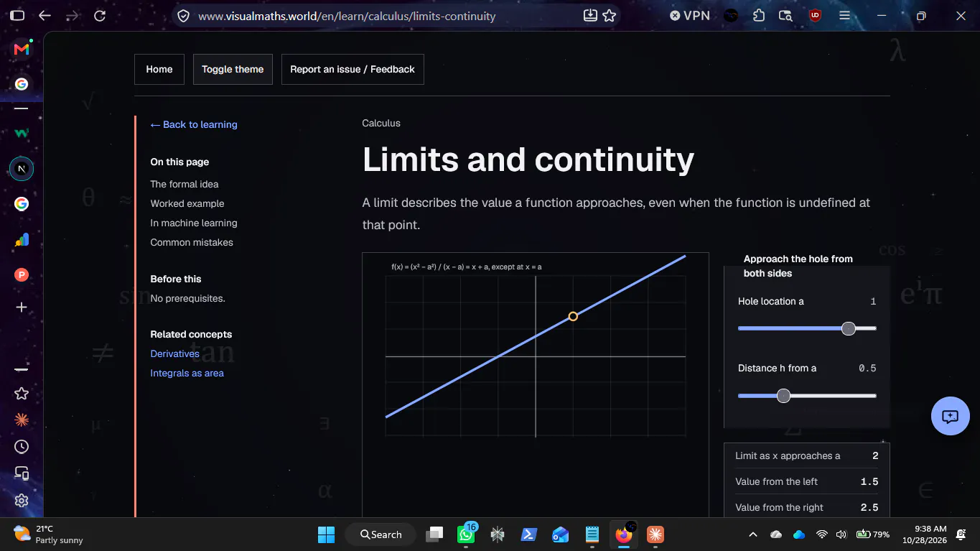980x551 pixels.
Task: Open the site security shield icon
Action: [184, 16]
